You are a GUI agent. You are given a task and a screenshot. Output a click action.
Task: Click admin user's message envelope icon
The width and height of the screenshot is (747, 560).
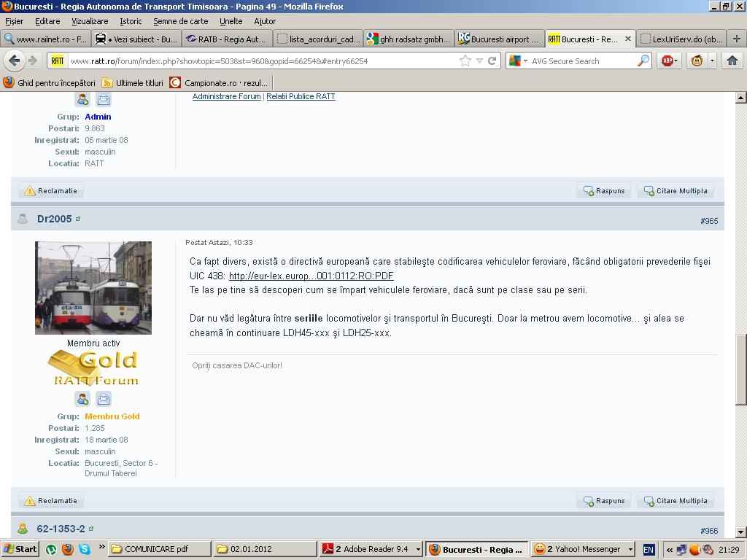[x=104, y=99]
